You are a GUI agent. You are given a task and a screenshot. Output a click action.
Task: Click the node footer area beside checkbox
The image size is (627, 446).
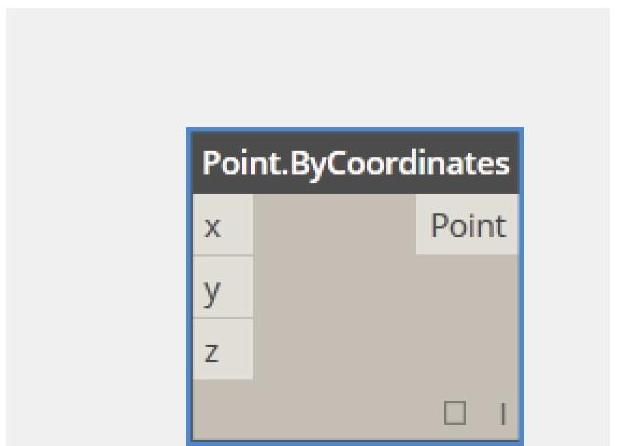(316, 412)
